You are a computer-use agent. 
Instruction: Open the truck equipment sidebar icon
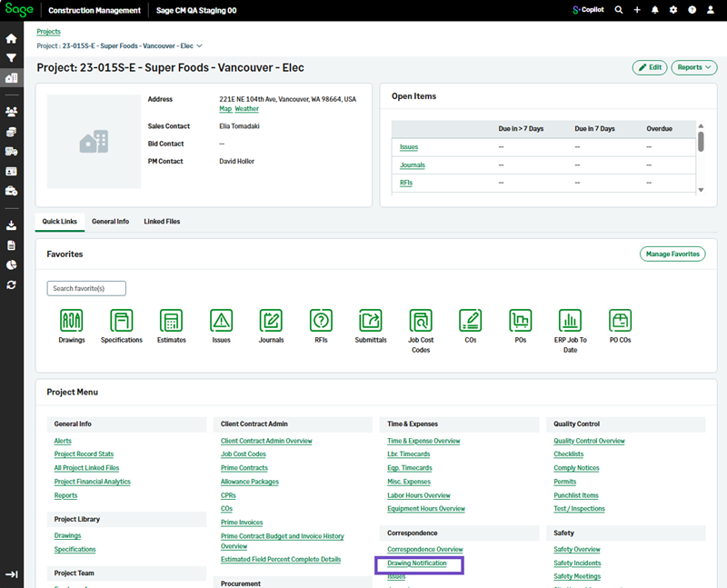coord(11,151)
